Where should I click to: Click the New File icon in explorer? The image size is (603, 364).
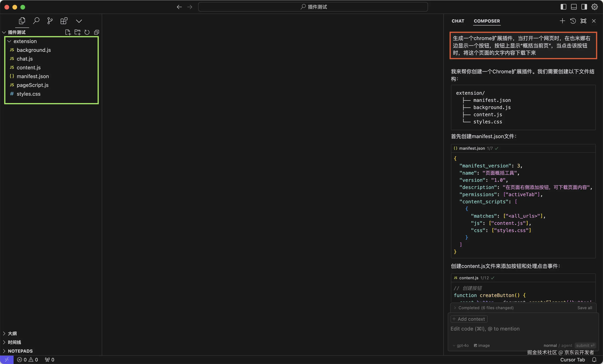tap(68, 32)
